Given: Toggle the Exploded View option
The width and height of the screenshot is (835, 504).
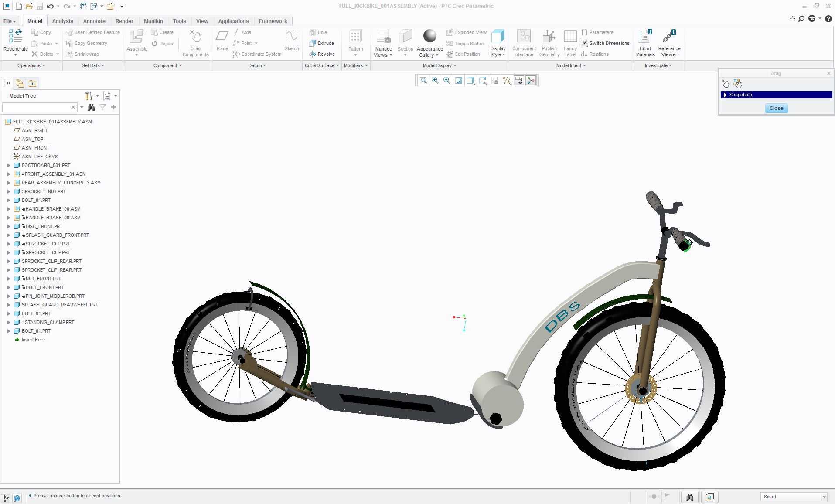Looking at the screenshot, I should tap(466, 32).
